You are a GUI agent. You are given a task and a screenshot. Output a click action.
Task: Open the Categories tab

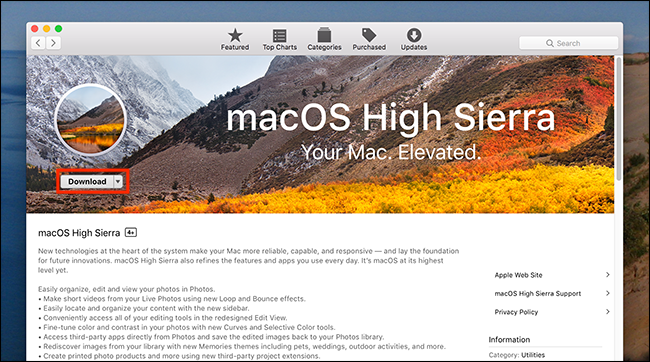(324, 40)
